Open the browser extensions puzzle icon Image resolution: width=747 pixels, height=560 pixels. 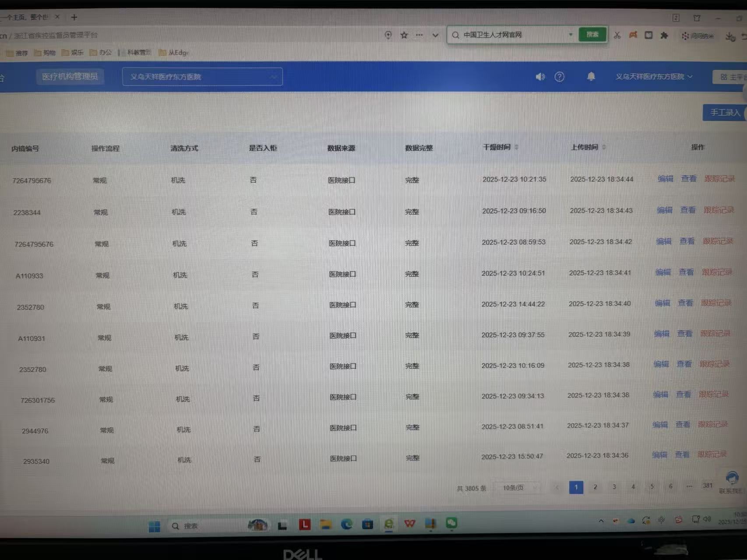click(664, 35)
